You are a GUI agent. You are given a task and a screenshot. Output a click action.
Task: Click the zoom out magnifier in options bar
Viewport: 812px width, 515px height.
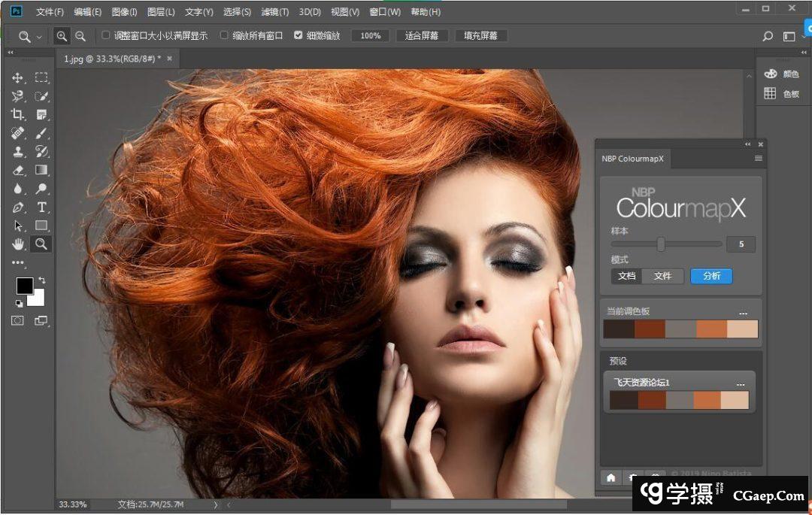(80, 36)
